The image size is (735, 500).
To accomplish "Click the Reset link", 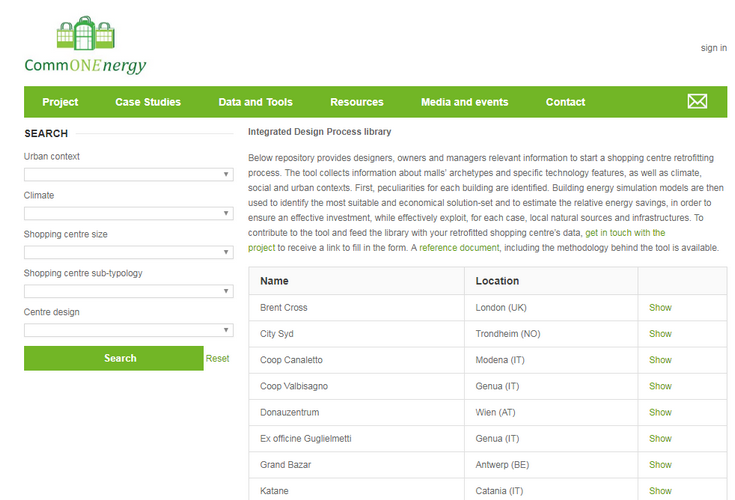I will [218, 358].
